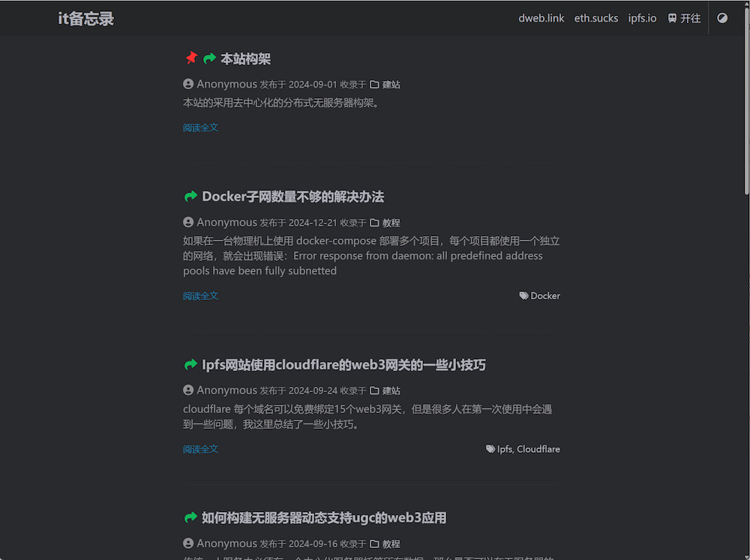
Task: Open eth.sucks from the top navigation
Action: click(x=595, y=17)
